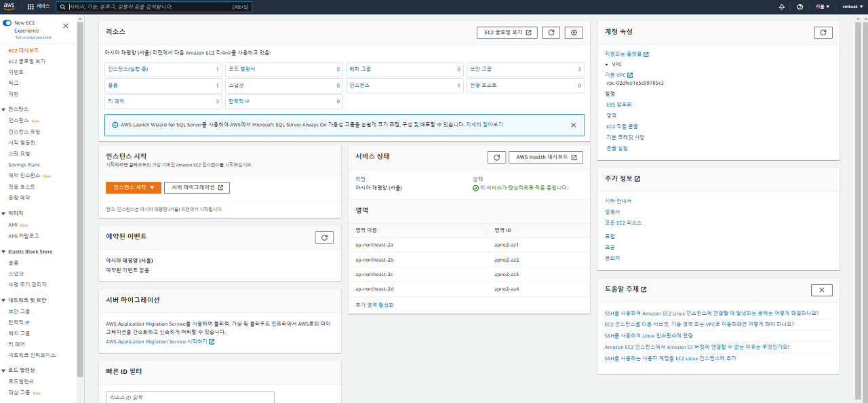Click 보안 그룹 resource tile
The image size is (868, 403).
[525, 69]
